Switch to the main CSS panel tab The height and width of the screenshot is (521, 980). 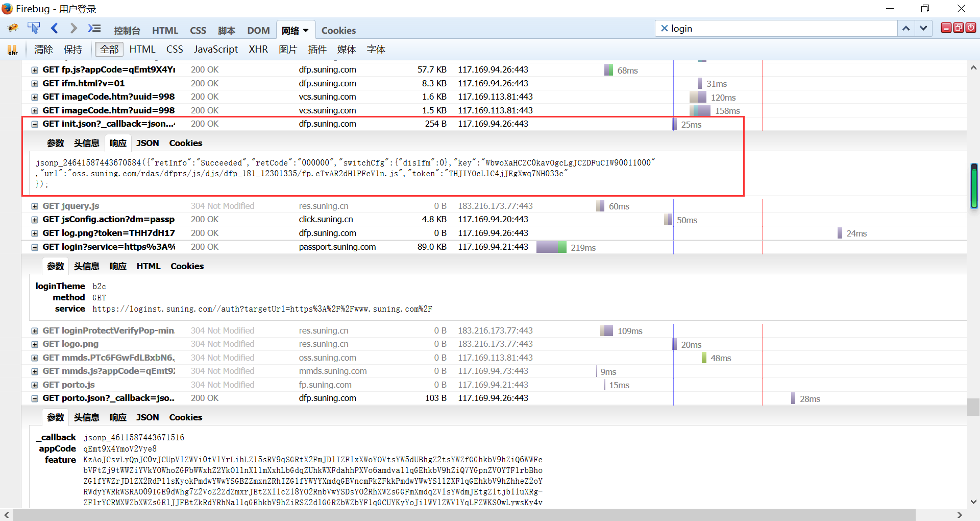coord(198,31)
